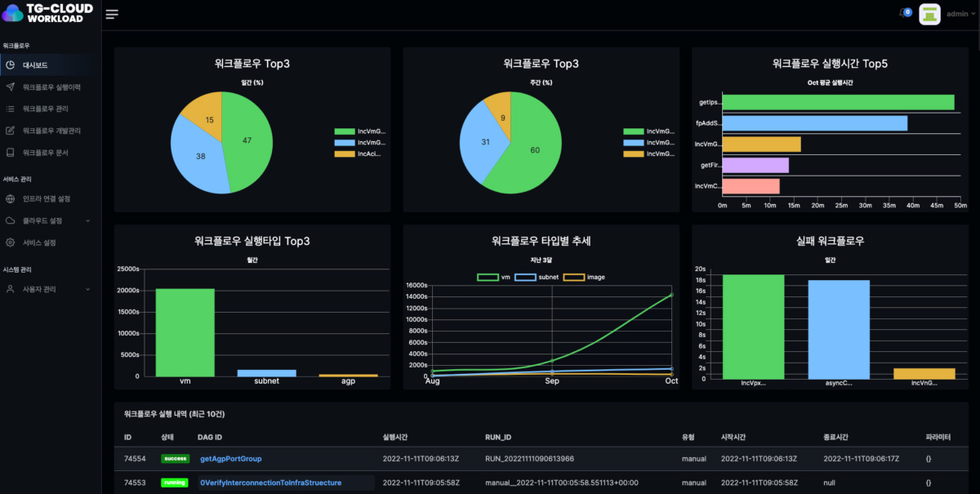
Task: Click the admin user avatar image
Action: coord(929,14)
